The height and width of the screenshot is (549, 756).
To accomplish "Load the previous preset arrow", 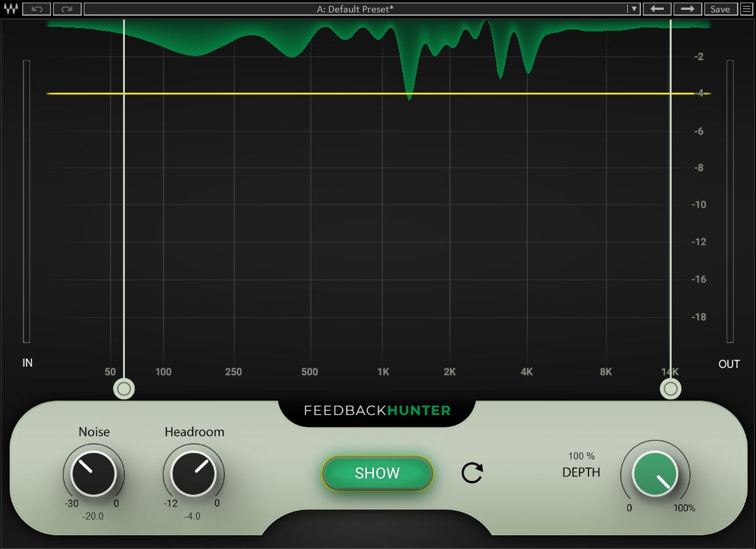I will tap(657, 9).
